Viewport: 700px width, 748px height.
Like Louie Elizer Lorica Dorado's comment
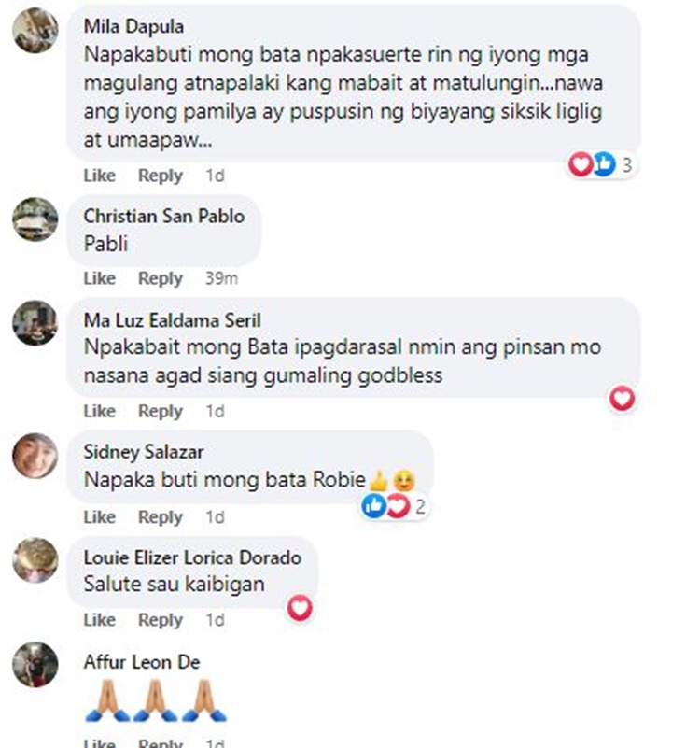(99, 620)
